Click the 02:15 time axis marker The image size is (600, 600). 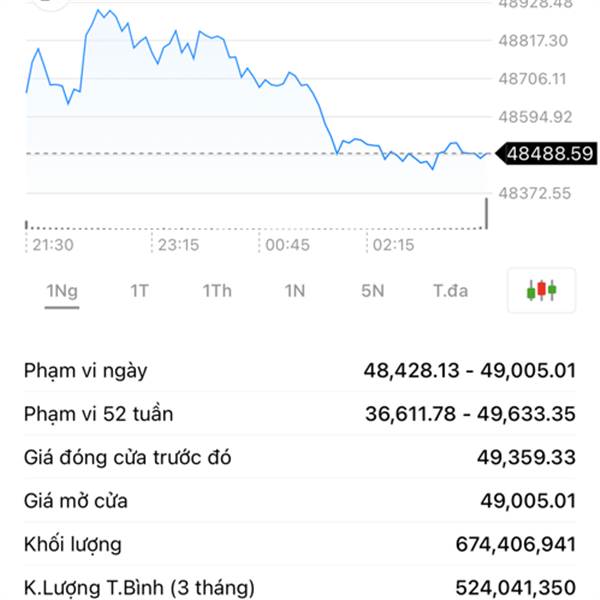(x=392, y=244)
